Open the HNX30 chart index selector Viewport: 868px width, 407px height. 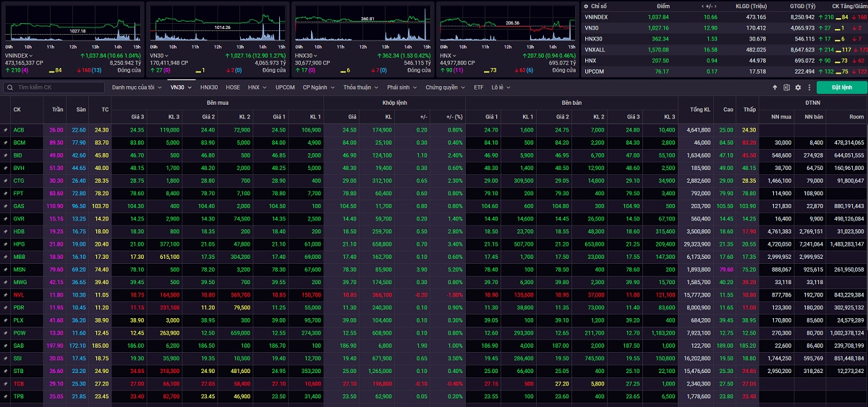[306, 55]
